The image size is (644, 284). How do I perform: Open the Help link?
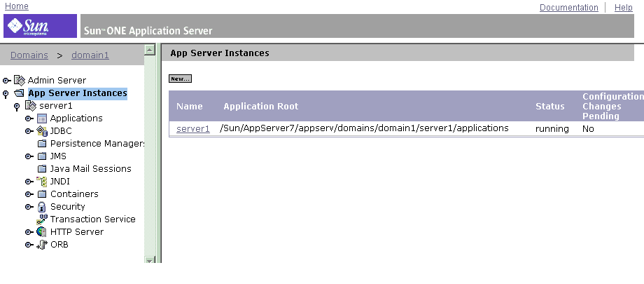click(x=624, y=8)
